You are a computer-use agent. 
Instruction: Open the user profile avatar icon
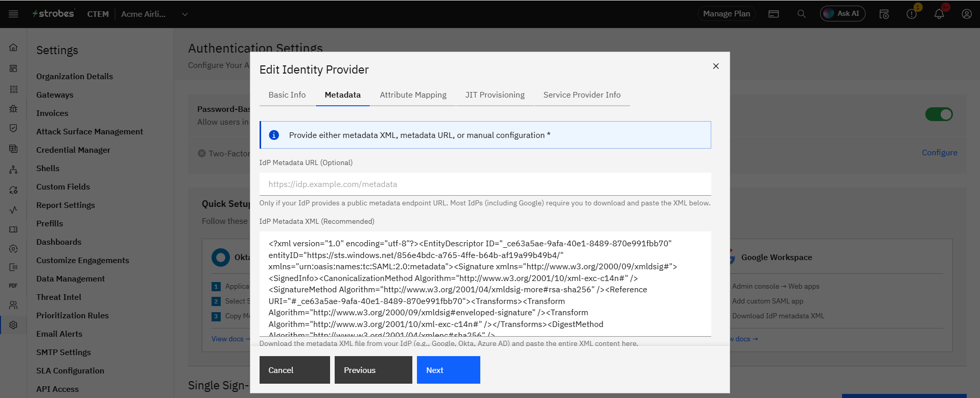967,14
